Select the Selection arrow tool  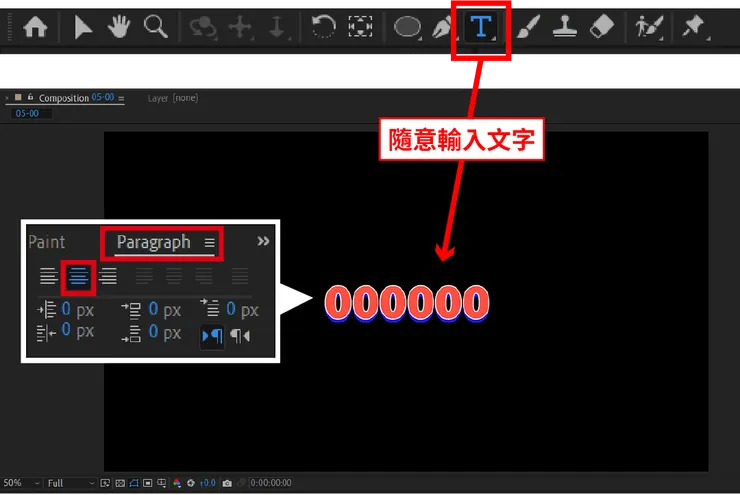coord(83,27)
